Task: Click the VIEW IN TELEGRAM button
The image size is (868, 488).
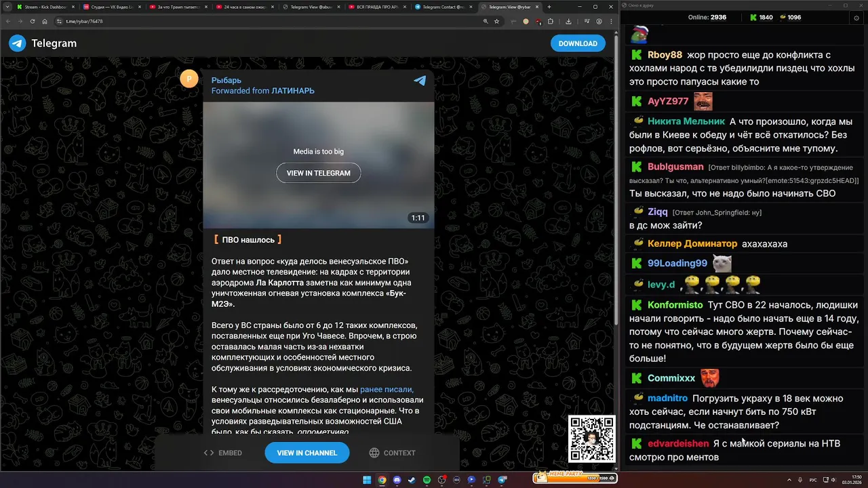Action: coord(318,173)
